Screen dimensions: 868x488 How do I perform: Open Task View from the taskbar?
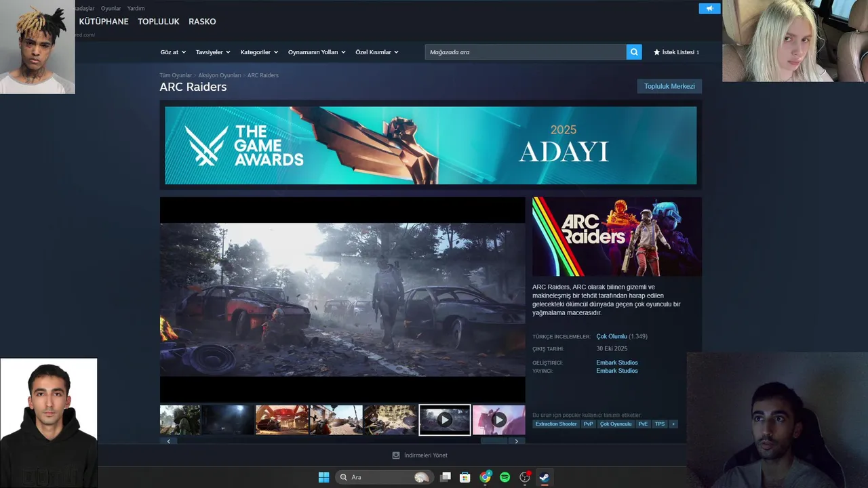tap(446, 477)
